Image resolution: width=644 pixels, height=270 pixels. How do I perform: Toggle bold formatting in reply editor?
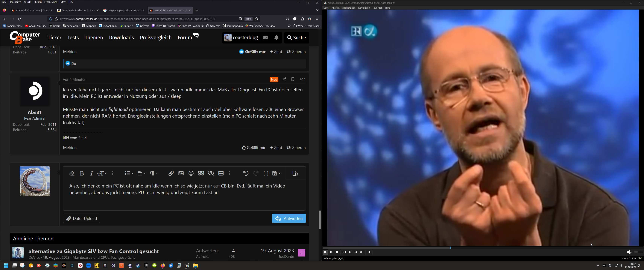coord(82,173)
